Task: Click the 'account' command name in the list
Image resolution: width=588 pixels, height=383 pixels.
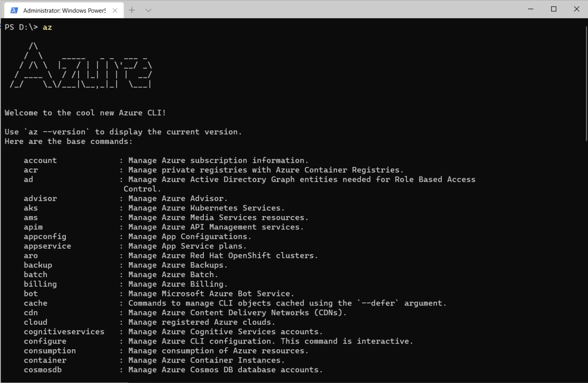Action: pyautogui.click(x=40, y=160)
